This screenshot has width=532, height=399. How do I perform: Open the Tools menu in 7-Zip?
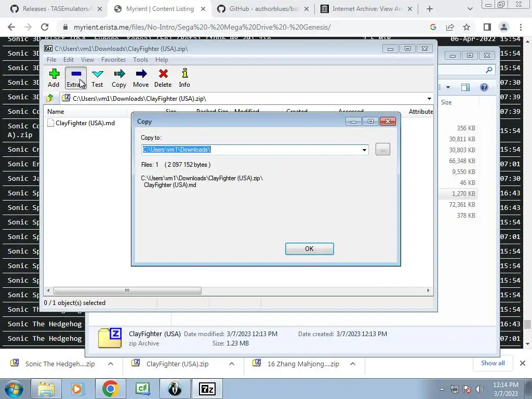click(140, 60)
